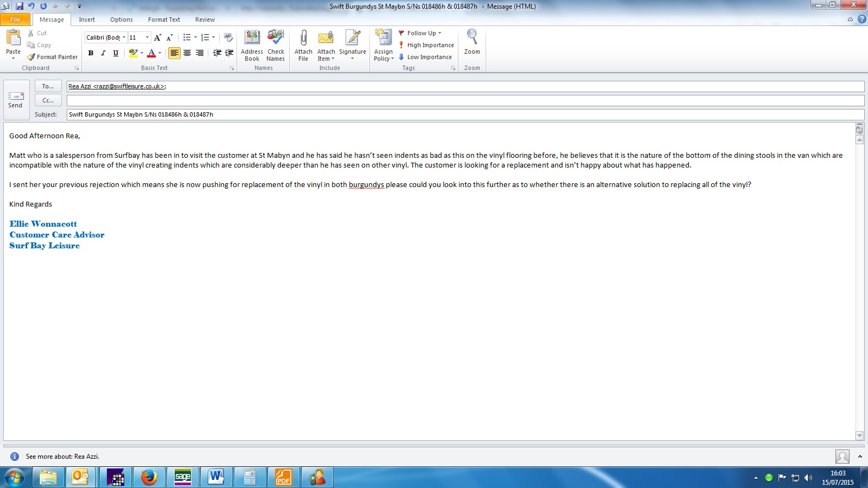Apply the red font color

pyautogui.click(x=151, y=53)
